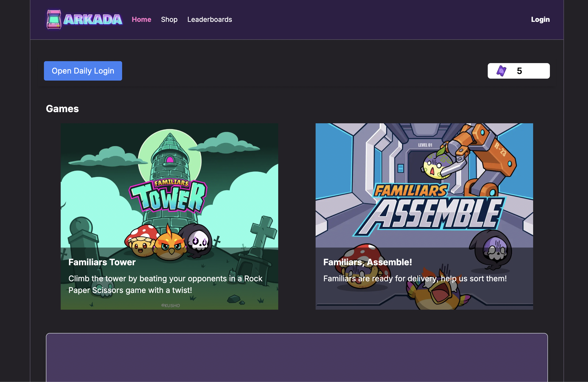Viewport: 588px width, 382px height.
Task: Navigate to the Leaderboards page
Action: point(210,19)
